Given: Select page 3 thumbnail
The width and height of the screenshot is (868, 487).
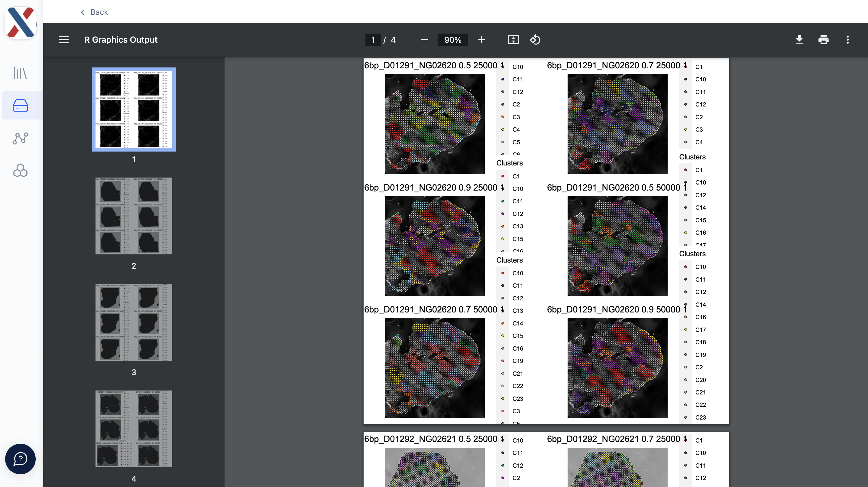Looking at the screenshot, I should [134, 322].
